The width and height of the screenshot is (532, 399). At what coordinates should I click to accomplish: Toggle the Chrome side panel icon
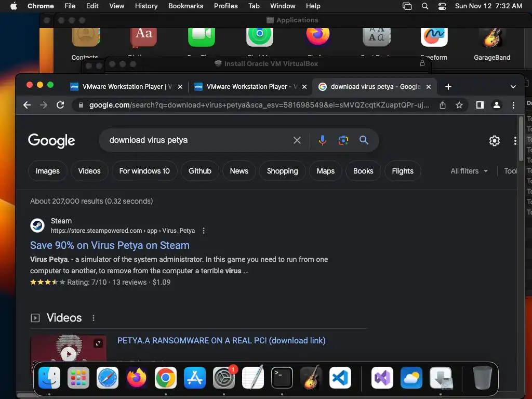pyautogui.click(x=480, y=105)
